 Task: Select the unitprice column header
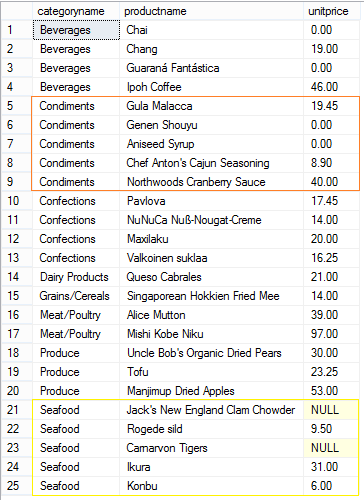click(x=332, y=11)
